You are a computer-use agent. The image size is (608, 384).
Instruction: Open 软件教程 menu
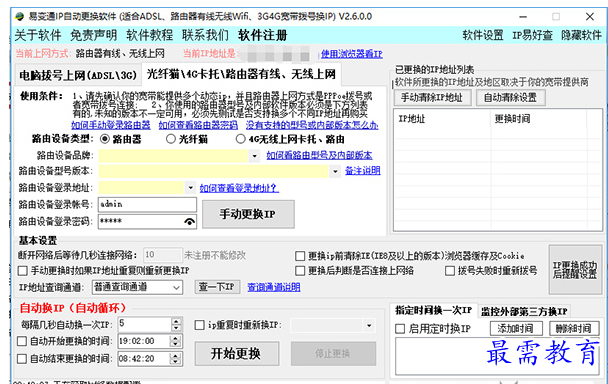[x=149, y=35]
